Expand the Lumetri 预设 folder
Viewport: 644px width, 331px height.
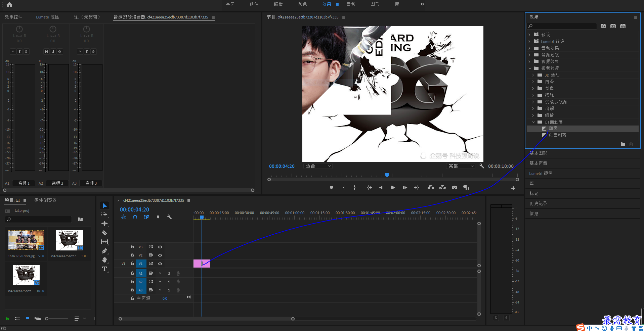(529, 41)
